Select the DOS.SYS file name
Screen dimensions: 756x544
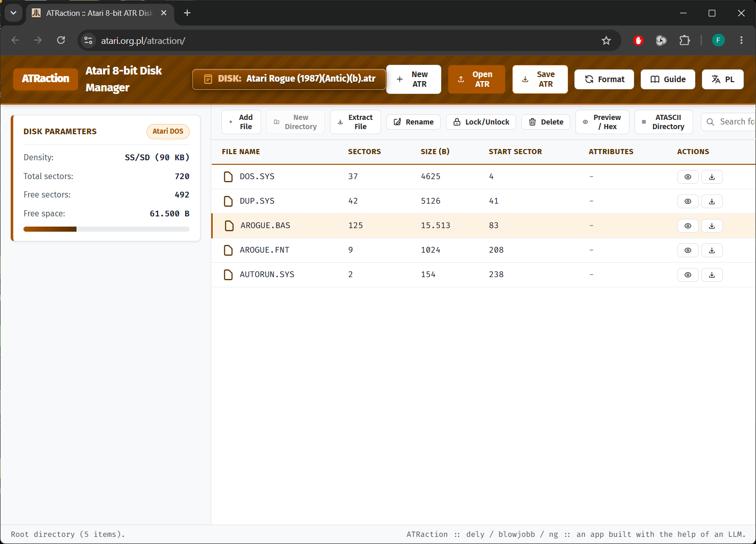pos(257,177)
